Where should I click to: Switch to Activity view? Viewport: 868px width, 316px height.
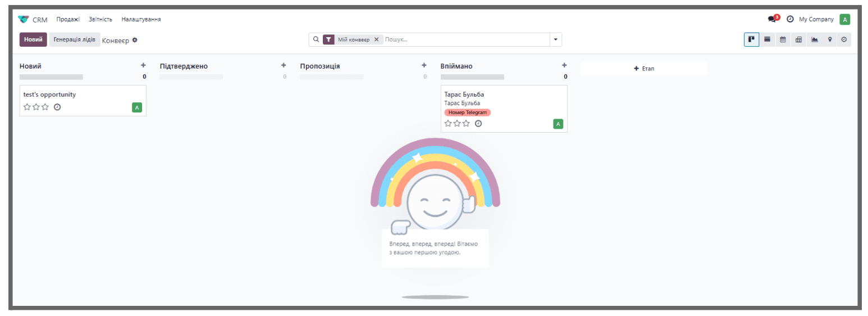coord(844,39)
